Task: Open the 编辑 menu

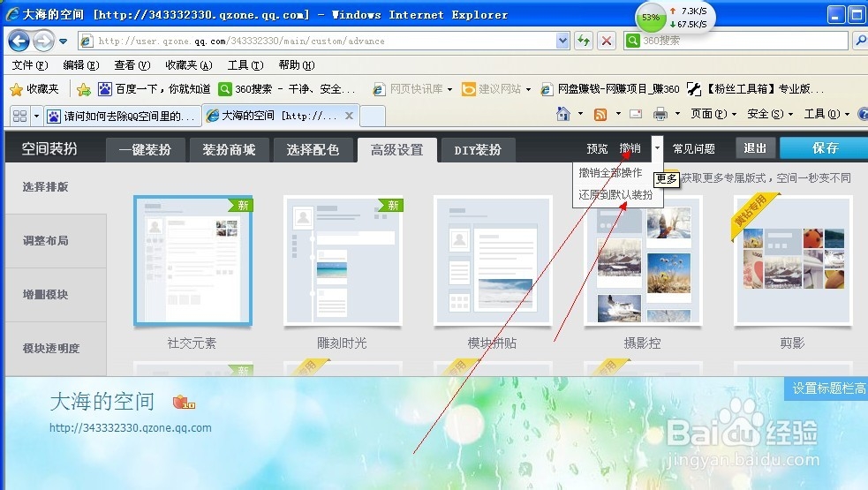Action: tap(81, 65)
